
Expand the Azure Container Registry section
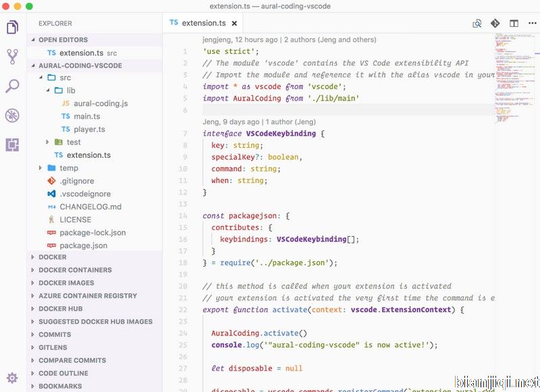[x=32, y=296]
